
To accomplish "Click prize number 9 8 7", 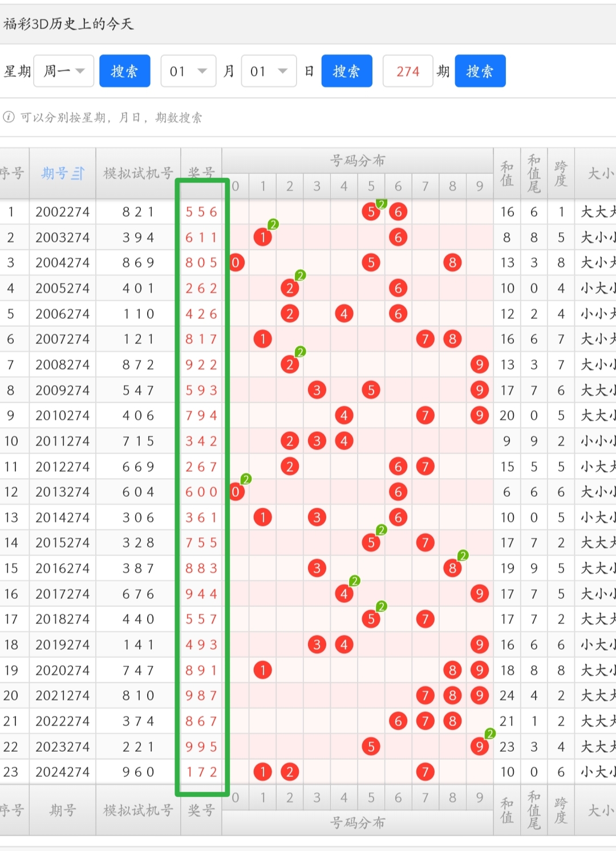I will pyautogui.click(x=201, y=695).
